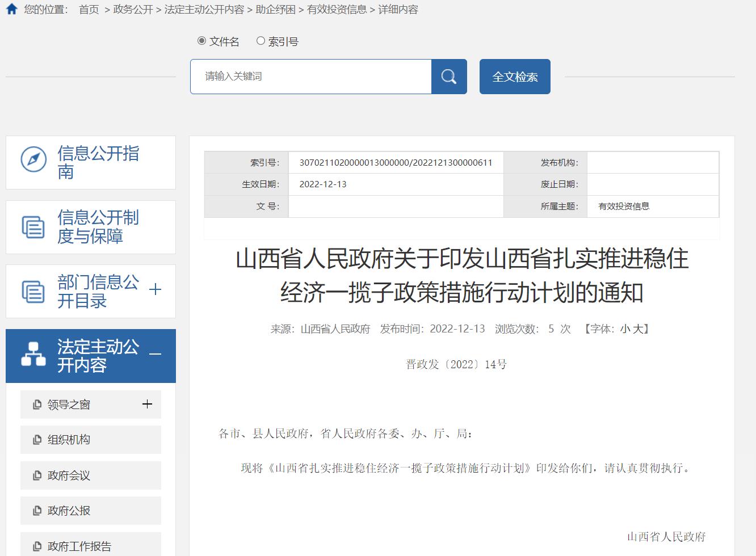Focus the 请输入关键词 search field
The height and width of the screenshot is (556, 756).
tap(311, 77)
